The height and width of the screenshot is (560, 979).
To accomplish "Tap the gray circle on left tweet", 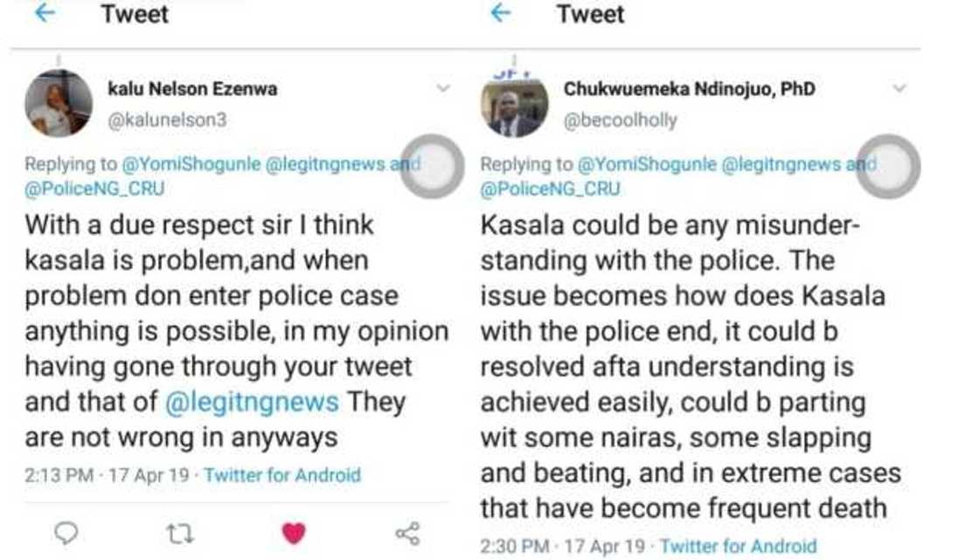I will [433, 166].
